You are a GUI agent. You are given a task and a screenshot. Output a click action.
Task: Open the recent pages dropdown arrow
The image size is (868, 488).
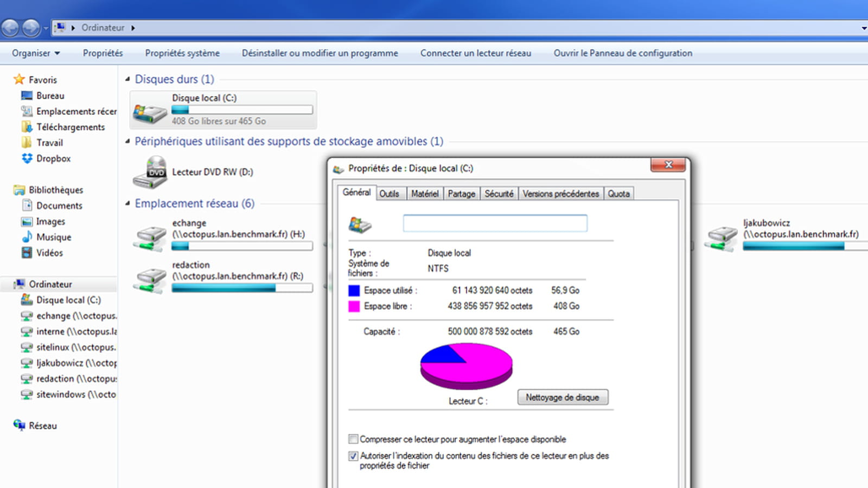pos(46,28)
